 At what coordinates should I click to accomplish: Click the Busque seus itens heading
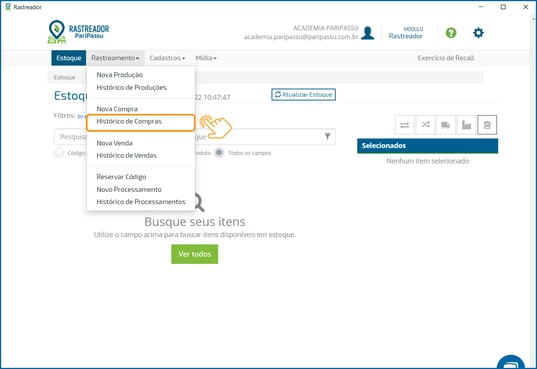195,222
